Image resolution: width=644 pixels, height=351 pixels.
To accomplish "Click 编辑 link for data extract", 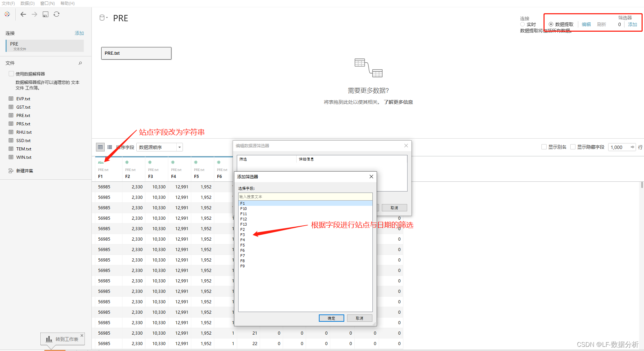I will [586, 24].
